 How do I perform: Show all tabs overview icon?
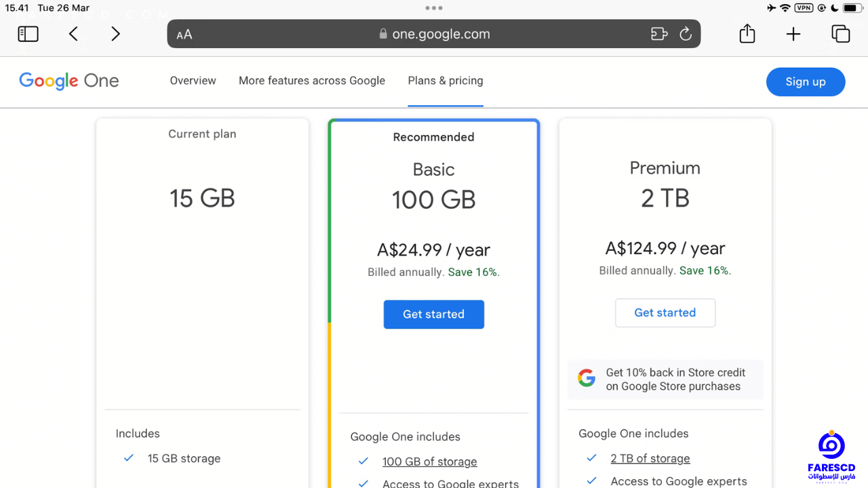840,34
